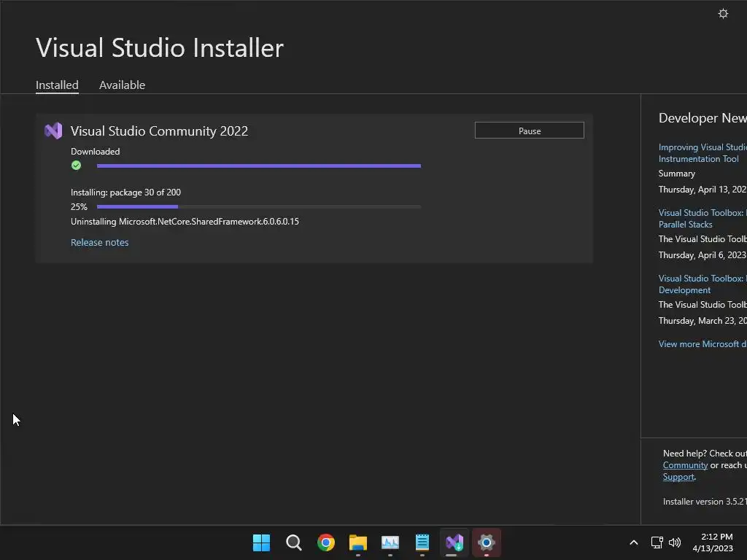The image size is (747, 560).
Task: Open the installer theme settings sun icon
Action: pyautogui.click(x=723, y=13)
